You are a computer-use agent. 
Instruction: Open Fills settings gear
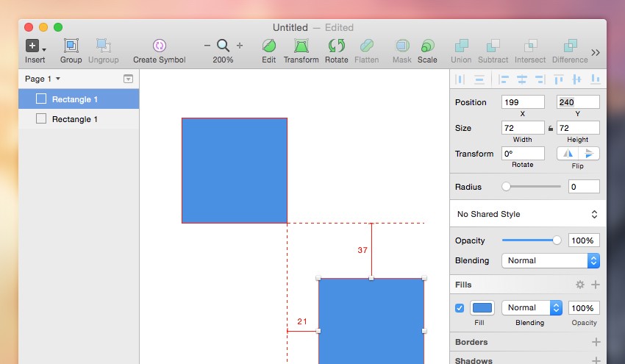pos(580,285)
